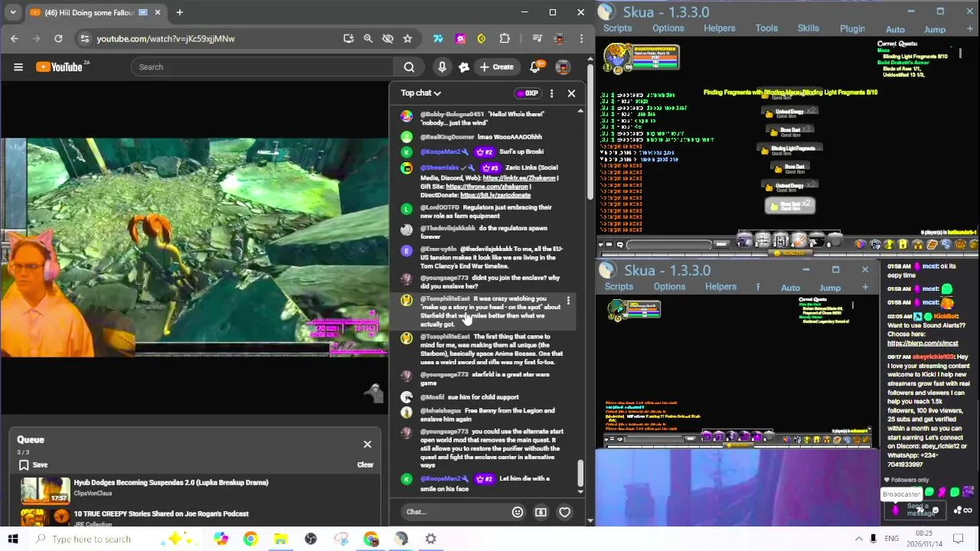Click player portrait in top Skua game
Screen dimensions: 980x551
(x=617, y=55)
